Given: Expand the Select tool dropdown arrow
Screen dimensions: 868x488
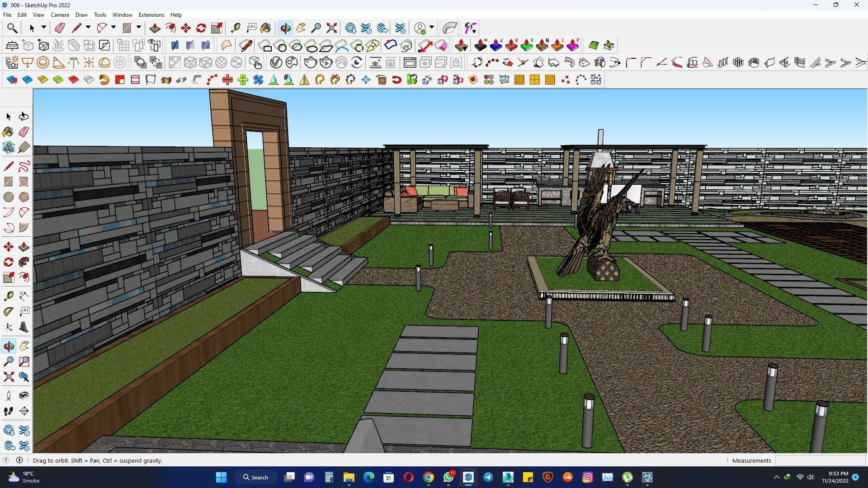Looking at the screenshot, I should (x=44, y=28).
